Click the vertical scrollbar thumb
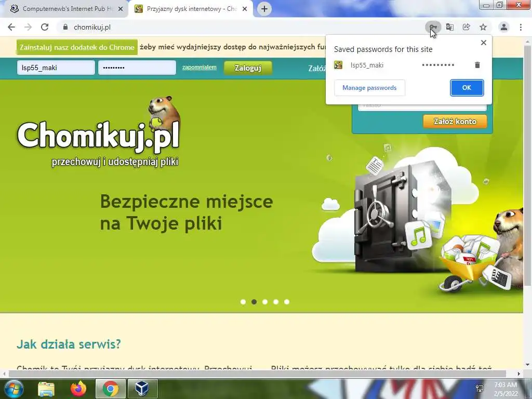This screenshot has width=532, height=399. pos(528,166)
